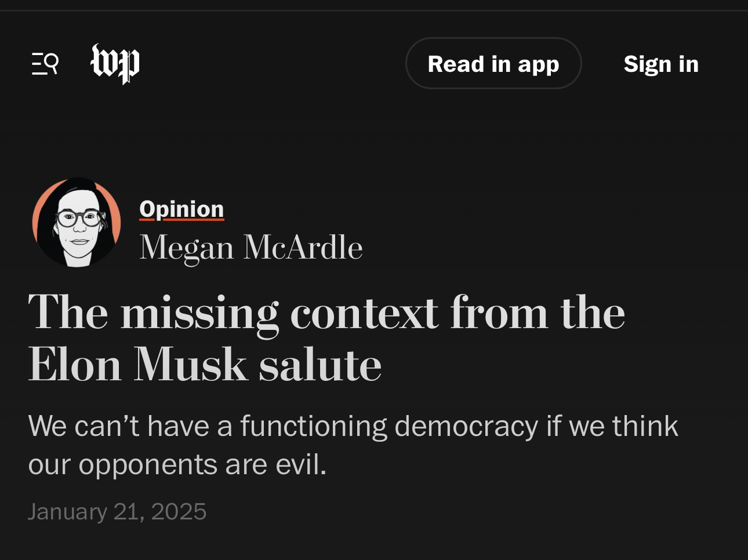This screenshot has height=560, width=748.
Task: Click the article date stamp
Action: [117, 511]
